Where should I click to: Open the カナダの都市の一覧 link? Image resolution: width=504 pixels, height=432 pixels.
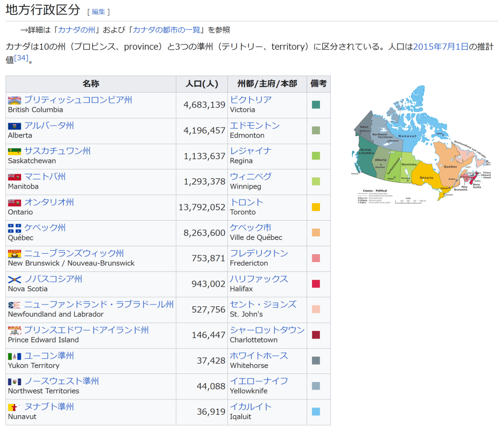point(166,30)
